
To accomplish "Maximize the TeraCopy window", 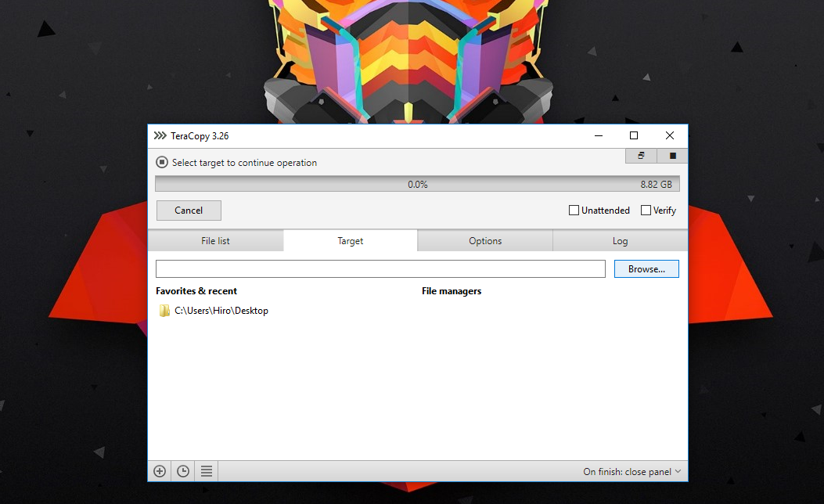I will 634,135.
